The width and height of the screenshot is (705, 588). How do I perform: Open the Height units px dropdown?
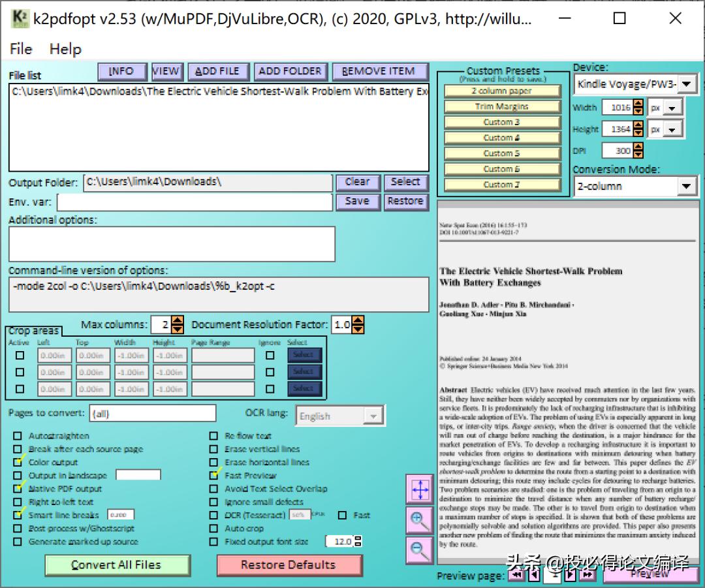[x=672, y=129]
